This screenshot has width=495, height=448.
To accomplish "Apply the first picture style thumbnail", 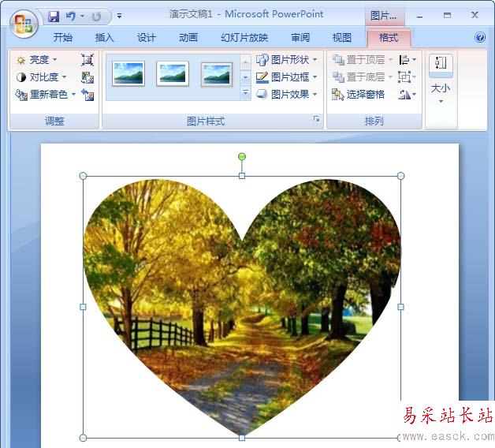I will coord(128,74).
